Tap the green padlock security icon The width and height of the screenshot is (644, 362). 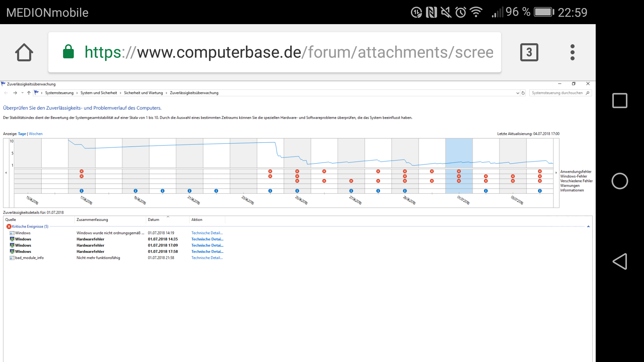tap(68, 52)
